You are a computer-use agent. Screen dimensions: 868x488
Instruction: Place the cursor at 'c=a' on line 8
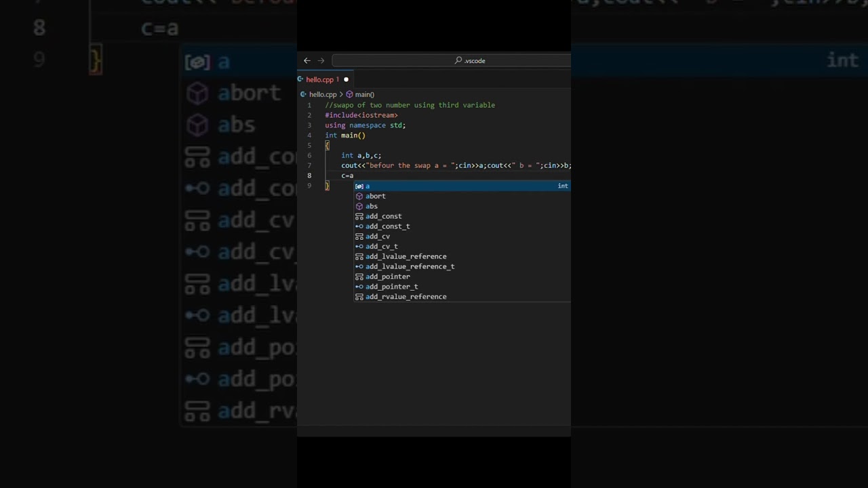click(347, 176)
